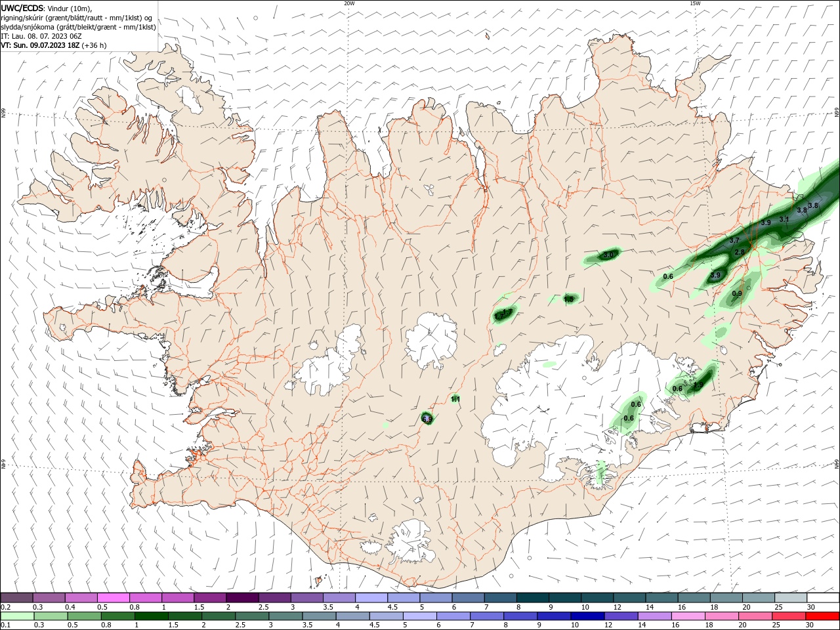The width and height of the screenshot is (840, 630).
Task: Click the 64N latitude label on the right edge
Action: click(837, 464)
